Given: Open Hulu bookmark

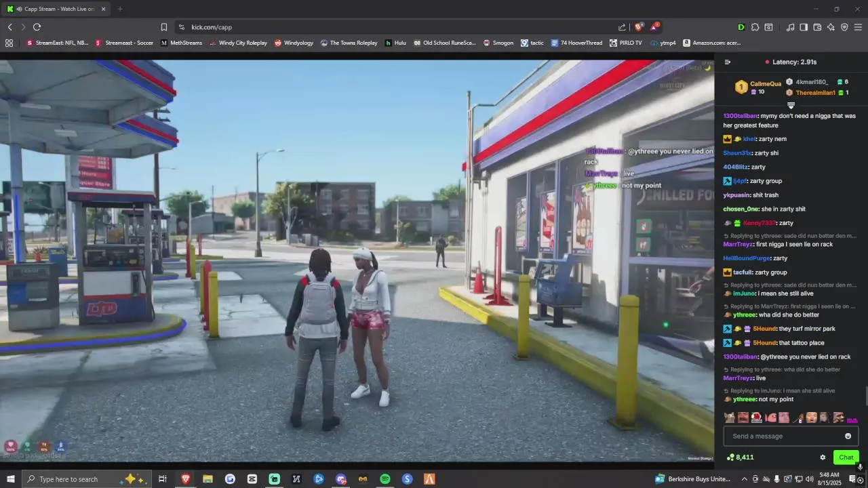Looking at the screenshot, I should click(395, 43).
